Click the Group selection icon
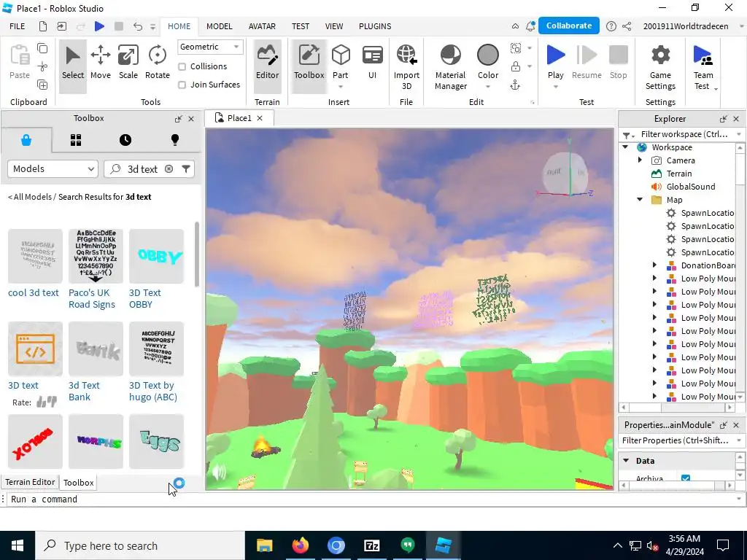The height and width of the screenshot is (560, 747). click(516, 48)
